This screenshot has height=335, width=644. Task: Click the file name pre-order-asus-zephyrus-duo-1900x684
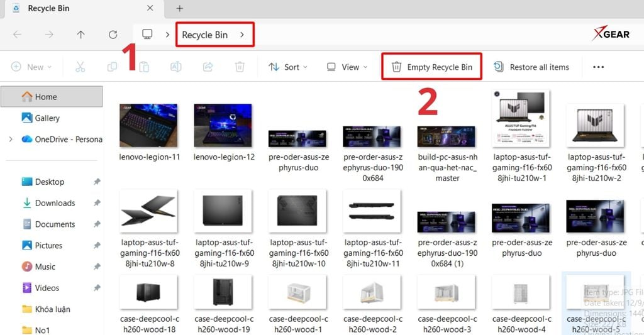click(x=373, y=167)
